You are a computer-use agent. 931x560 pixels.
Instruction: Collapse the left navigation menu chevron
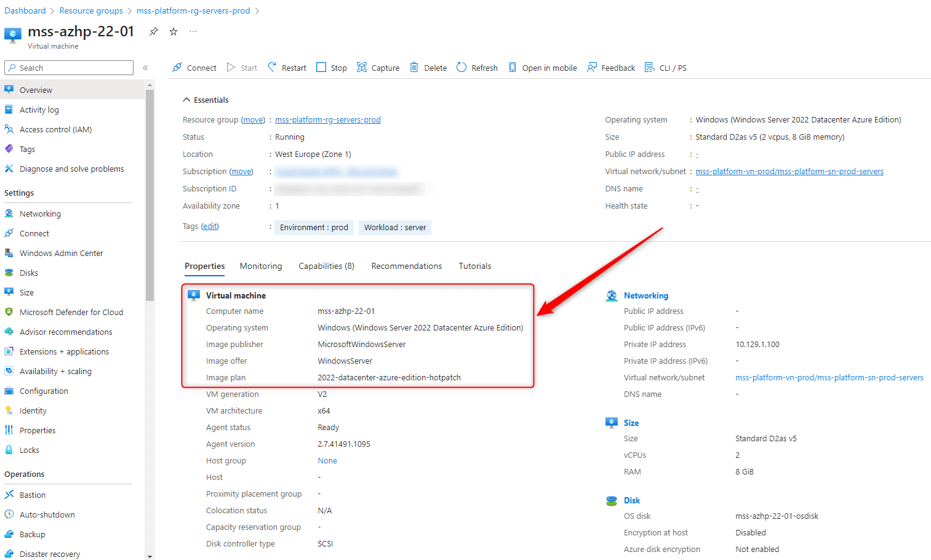click(146, 68)
